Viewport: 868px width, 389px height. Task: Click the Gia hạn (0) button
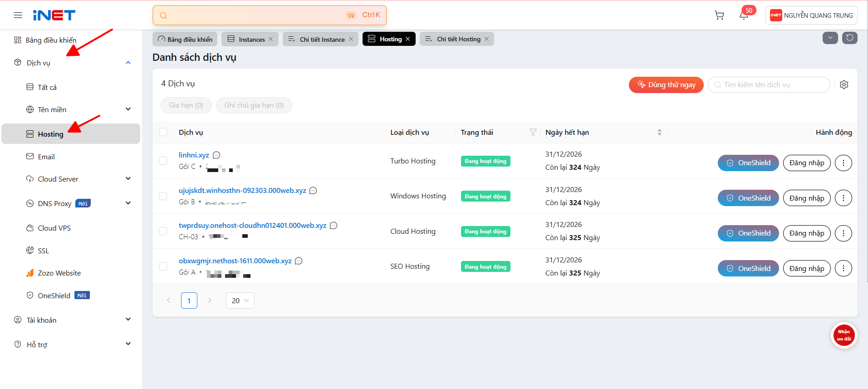[x=186, y=105]
